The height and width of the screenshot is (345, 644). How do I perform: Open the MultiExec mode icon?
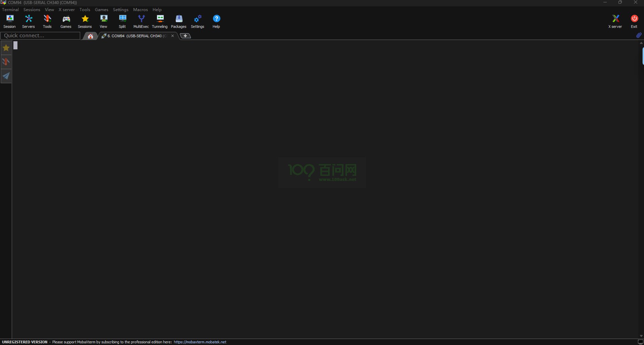(x=141, y=21)
